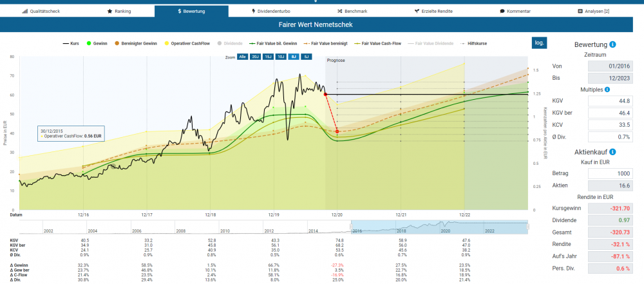644x284 pixels.
Task: Click the dollar icon beside Bewertung
Action: point(180,11)
